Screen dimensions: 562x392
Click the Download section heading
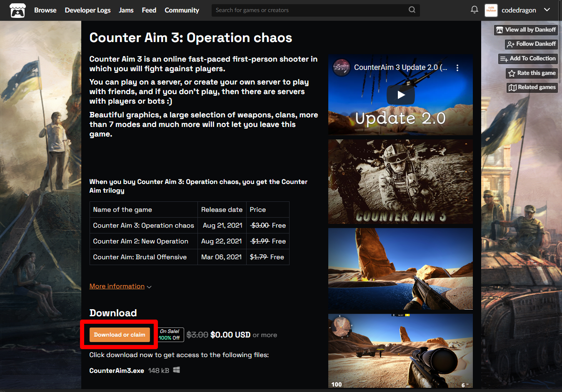coord(113,313)
